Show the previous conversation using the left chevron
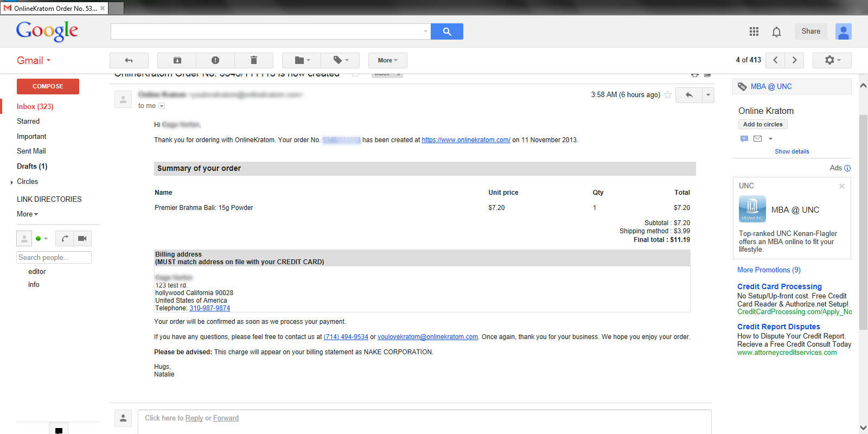Image resolution: width=868 pixels, height=434 pixels. pos(775,60)
